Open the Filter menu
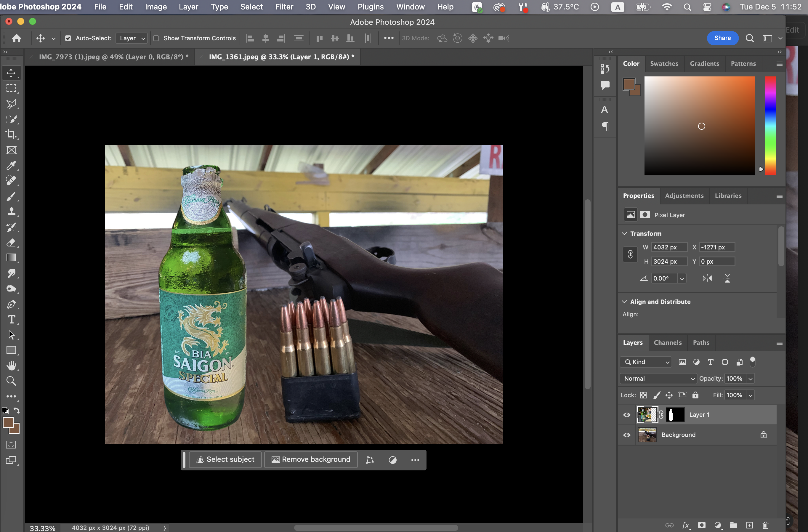Image resolution: width=808 pixels, height=532 pixels. point(284,7)
